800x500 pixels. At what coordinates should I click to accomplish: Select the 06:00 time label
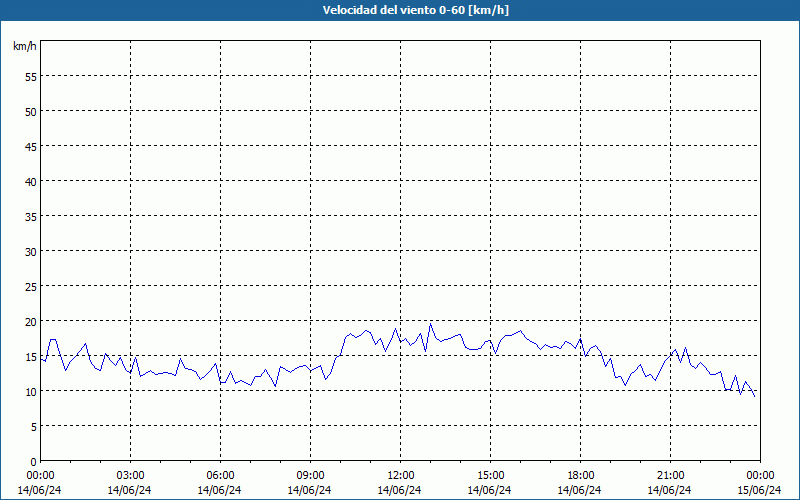220,476
